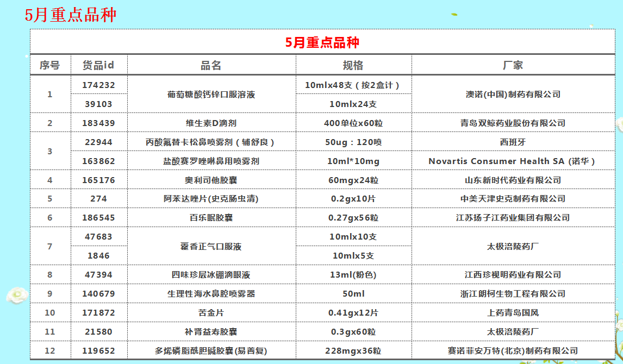
Task: Click product name "藿香正气口服液"
Action: point(211,247)
